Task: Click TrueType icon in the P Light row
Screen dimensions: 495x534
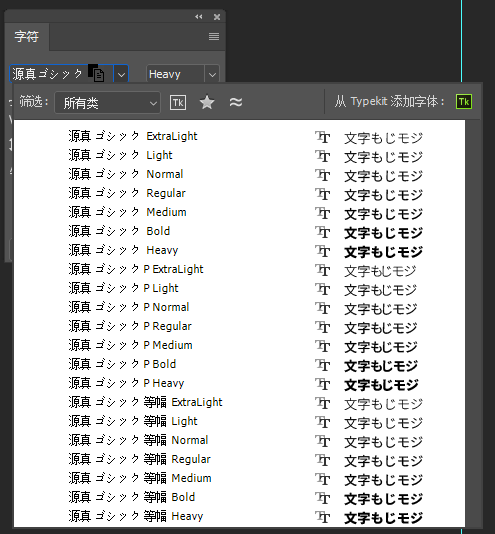Action: [323, 289]
